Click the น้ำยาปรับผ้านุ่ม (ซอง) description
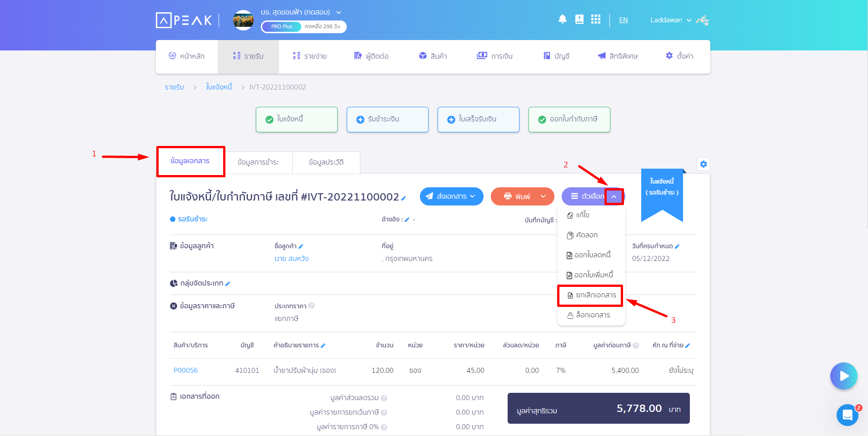 304,371
